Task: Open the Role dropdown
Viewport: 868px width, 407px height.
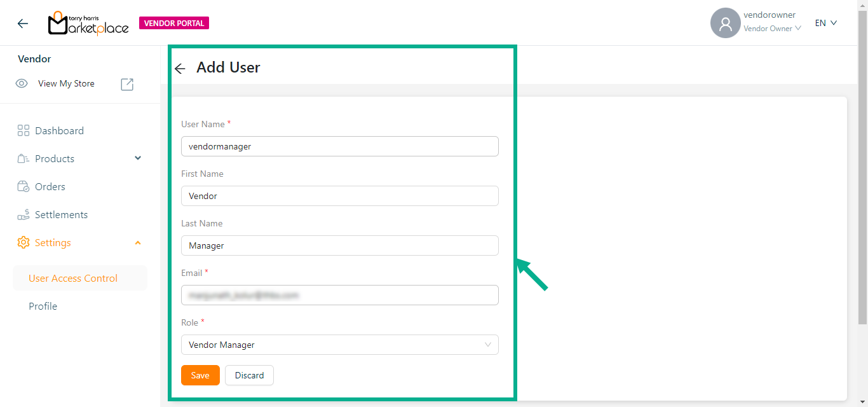Action: (339, 345)
